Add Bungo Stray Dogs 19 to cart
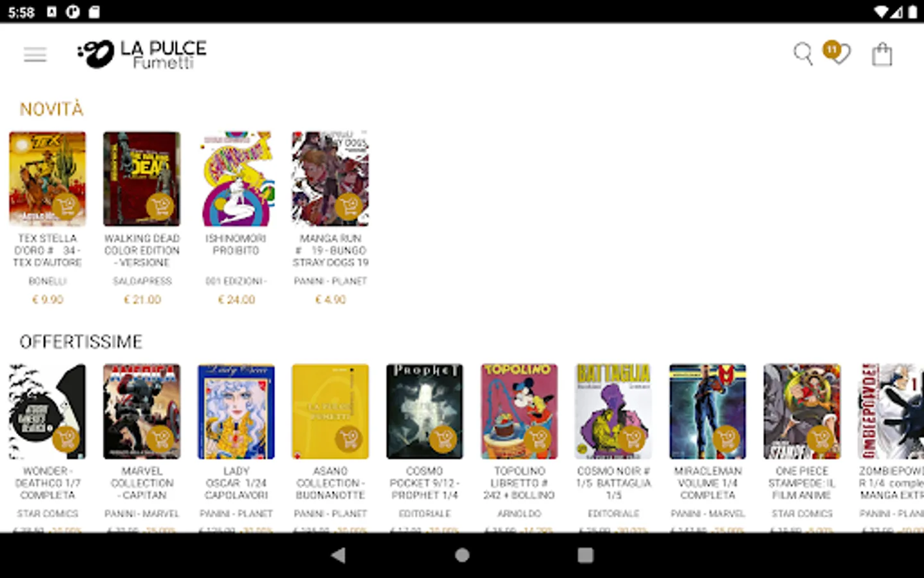 click(x=348, y=207)
